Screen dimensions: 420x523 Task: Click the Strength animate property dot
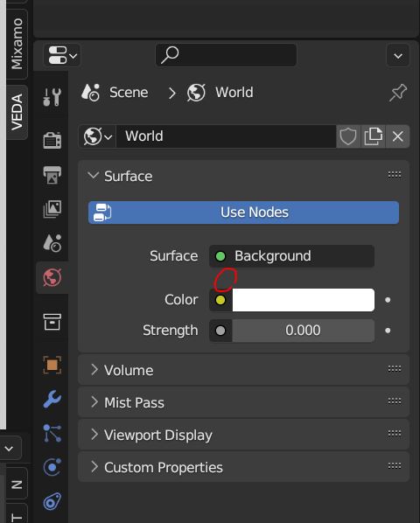pos(388,331)
